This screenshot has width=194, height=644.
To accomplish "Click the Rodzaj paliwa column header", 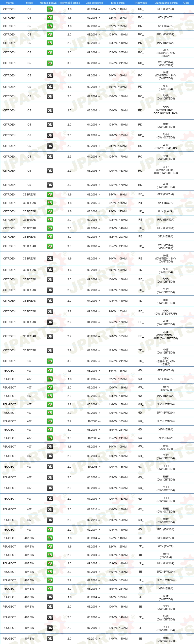I will [x=48, y=3].
